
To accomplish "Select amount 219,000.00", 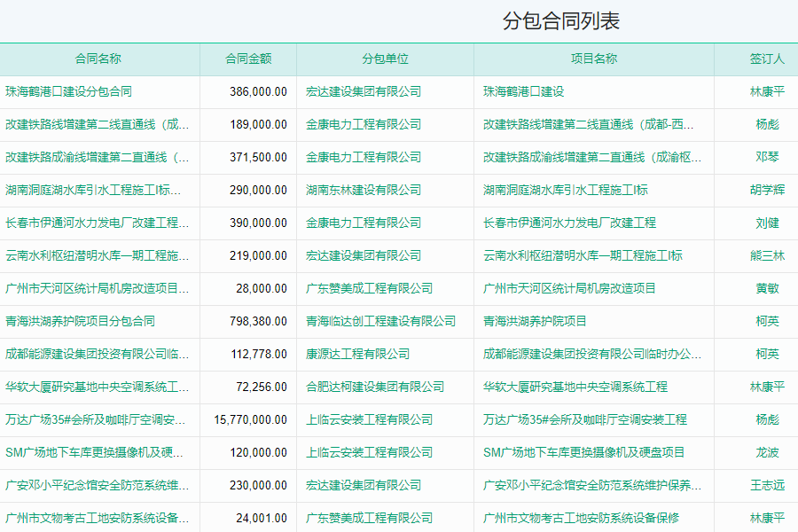I will click(x=258, y=255).
